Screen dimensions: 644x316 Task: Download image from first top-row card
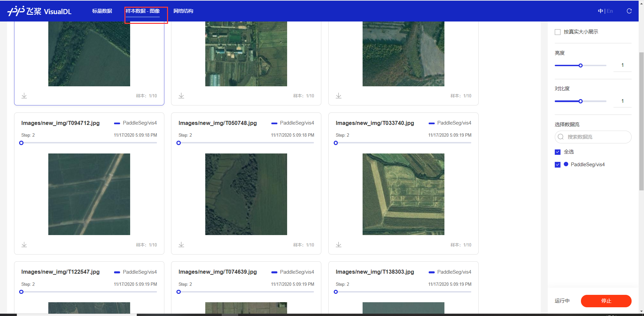pyautogui.click(x=24, y=96)
